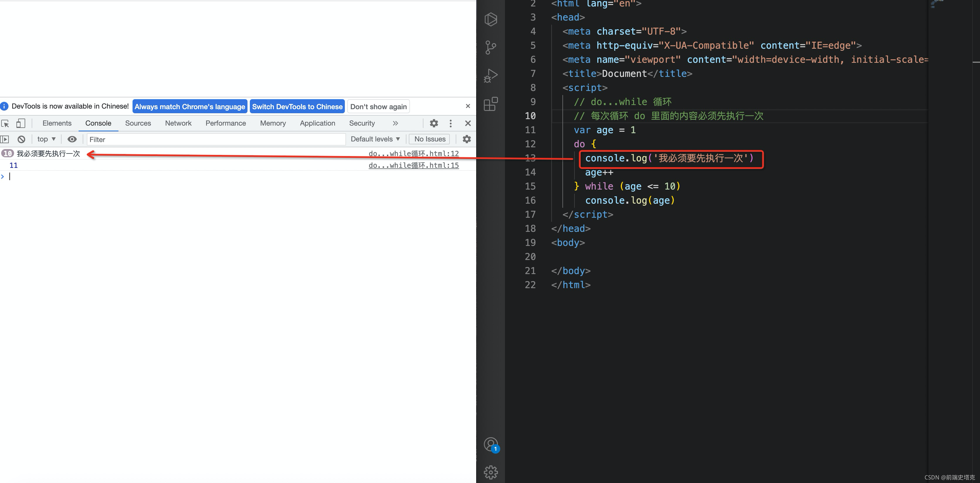The width and height of the screenshot is (980, 483).
Task: Open the Extensions view icon
Action: 491,104
